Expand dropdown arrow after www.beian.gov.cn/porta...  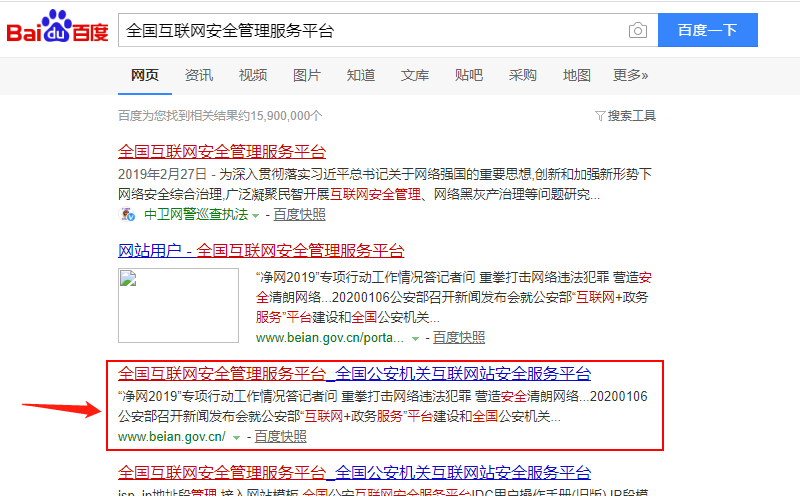pos(416,339)
